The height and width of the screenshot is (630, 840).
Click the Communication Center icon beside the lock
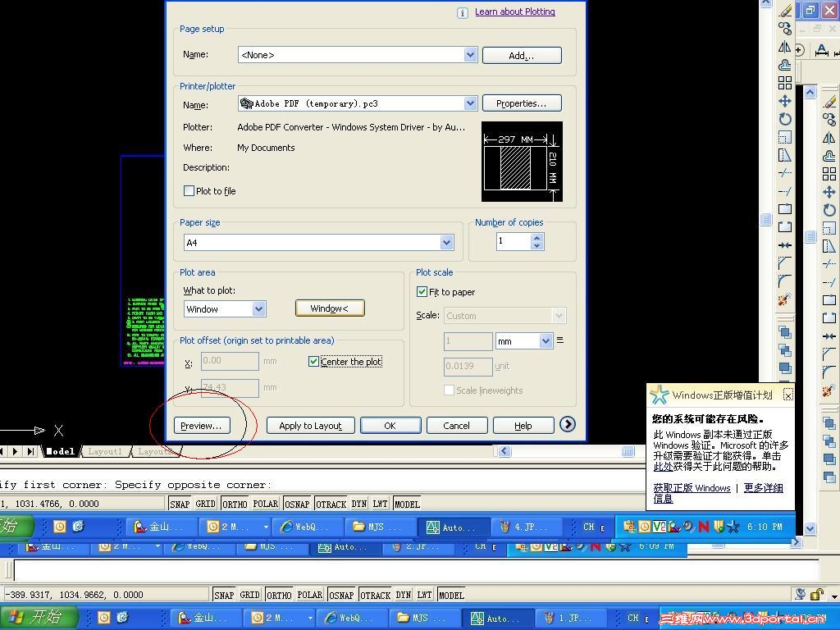(x=801, y=594)
